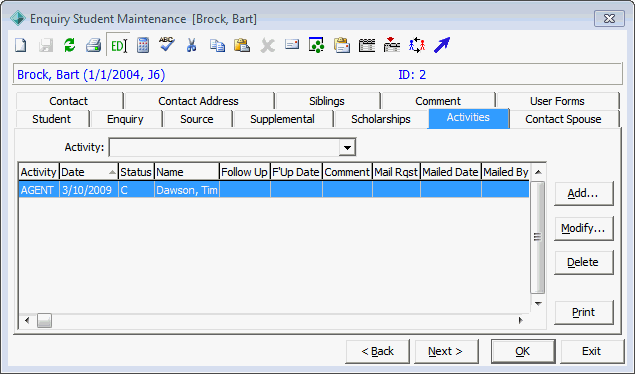635x374 pixels.
Task: Run the ABC spell check icon
Action: point(167,44)
